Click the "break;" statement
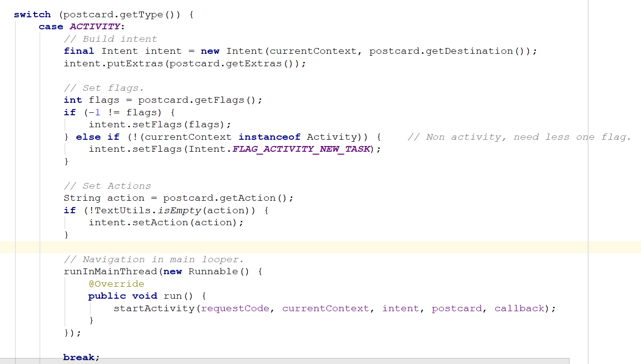The height and width of the screenshot is (364, 641). (x=81, y=357)
